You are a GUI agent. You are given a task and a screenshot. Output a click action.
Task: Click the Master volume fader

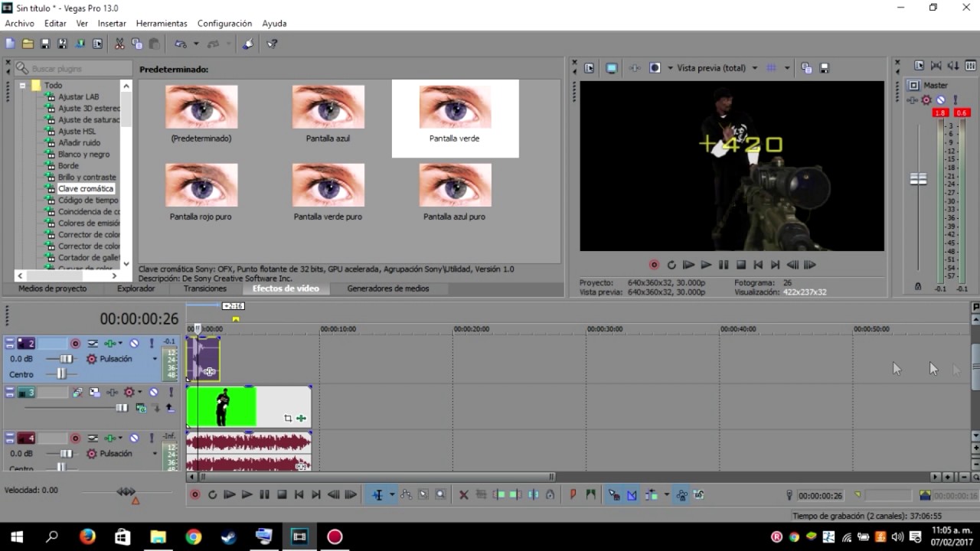(x=918, y=179)
